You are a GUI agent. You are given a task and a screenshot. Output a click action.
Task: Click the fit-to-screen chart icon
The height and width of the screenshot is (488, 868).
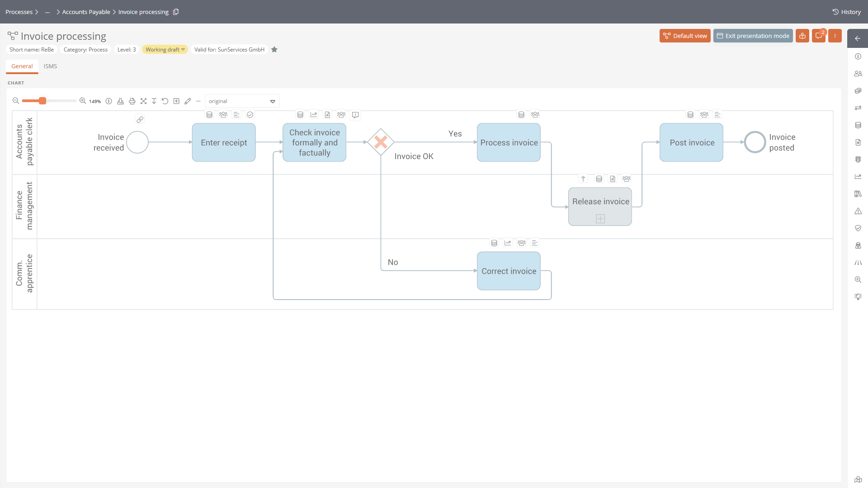coord(143,101)
